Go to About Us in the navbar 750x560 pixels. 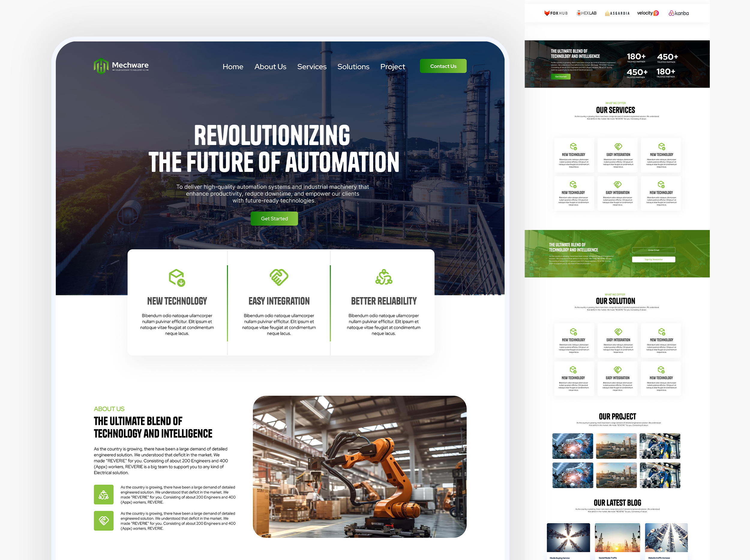pyautogui.click(x=270, y=67)
